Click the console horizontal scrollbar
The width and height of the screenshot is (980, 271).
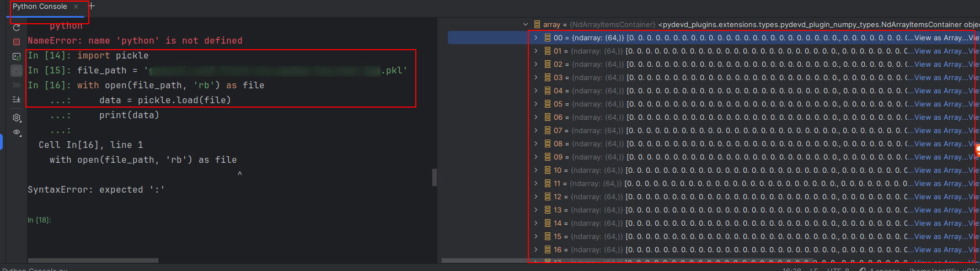click(x=93, y=261)
